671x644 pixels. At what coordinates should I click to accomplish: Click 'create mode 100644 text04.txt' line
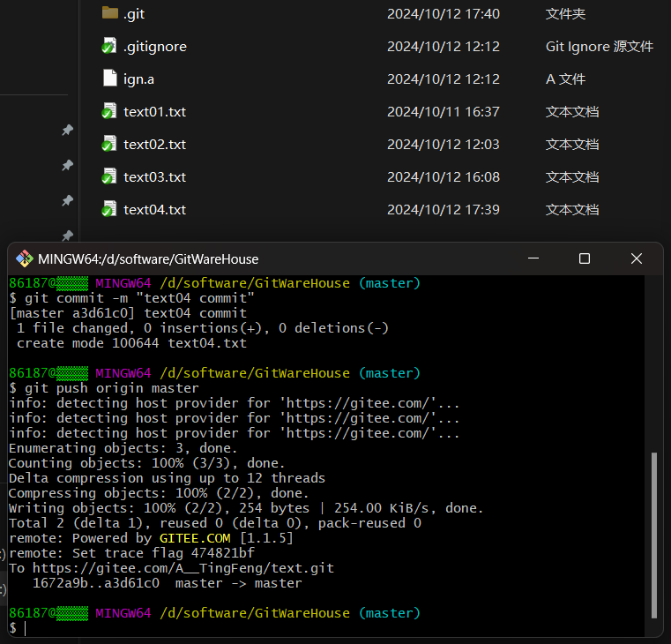pos(131,343)
